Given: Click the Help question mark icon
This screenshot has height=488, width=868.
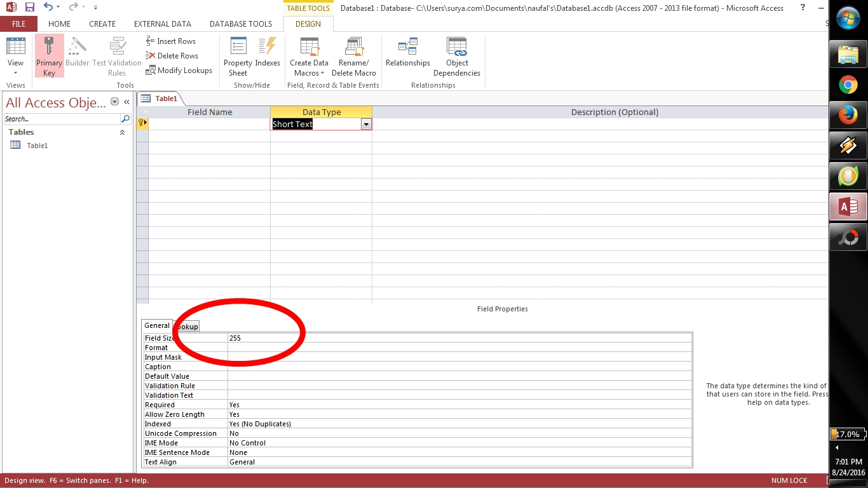Looking at the screenshot, I should [803, 8].
